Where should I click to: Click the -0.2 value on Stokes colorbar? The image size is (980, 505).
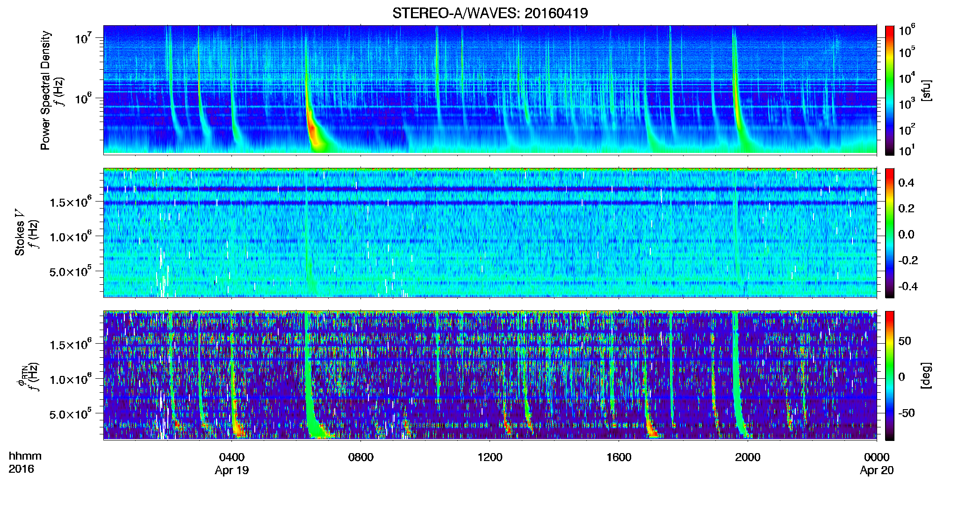point(908,260)
